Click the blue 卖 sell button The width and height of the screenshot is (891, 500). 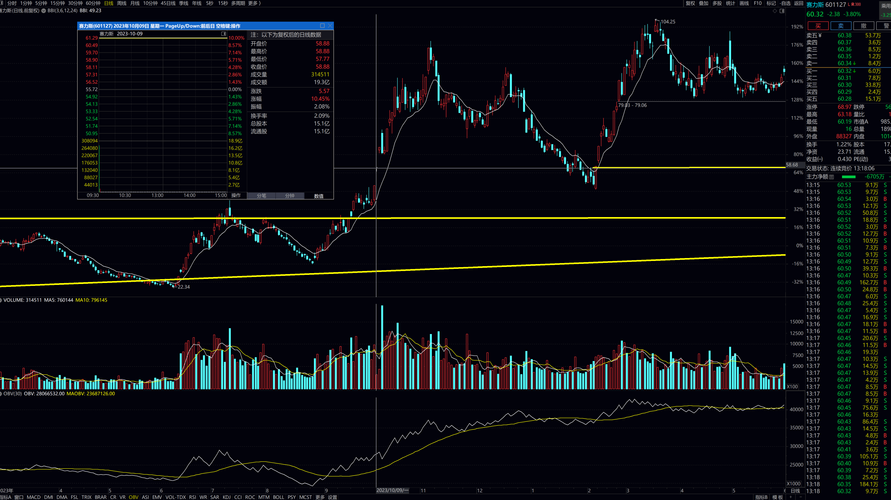click(840, 26)
